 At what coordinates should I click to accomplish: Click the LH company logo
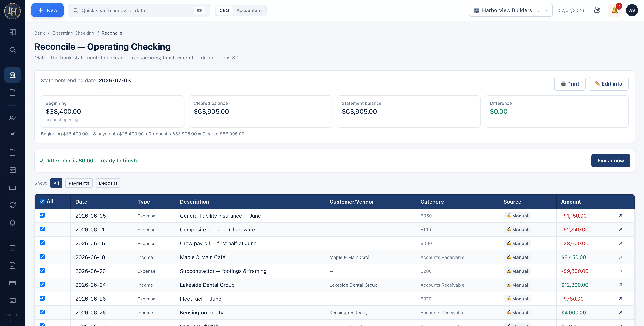pyautogui.click(x=13, y=11)
